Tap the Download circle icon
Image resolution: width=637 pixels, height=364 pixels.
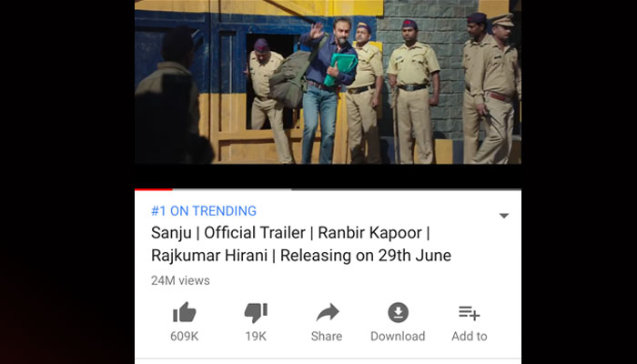(x=399, y=312)
